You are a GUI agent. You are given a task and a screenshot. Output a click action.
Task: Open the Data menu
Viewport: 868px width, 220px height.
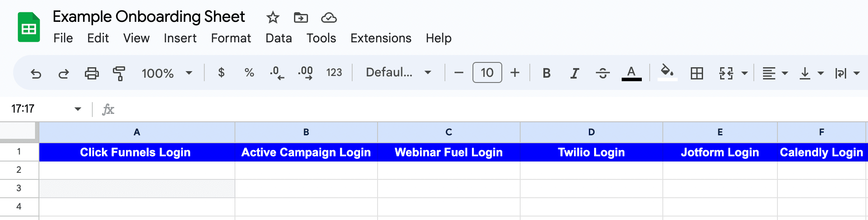(278, 38)
